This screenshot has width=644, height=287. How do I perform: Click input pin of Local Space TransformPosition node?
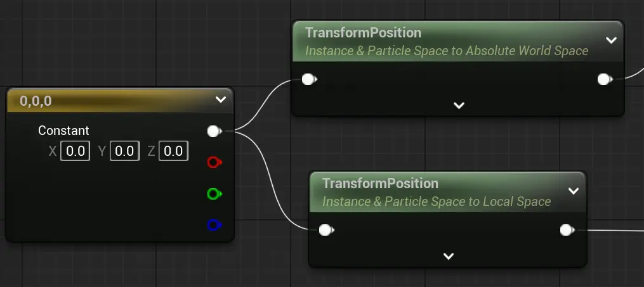[325, 230]
